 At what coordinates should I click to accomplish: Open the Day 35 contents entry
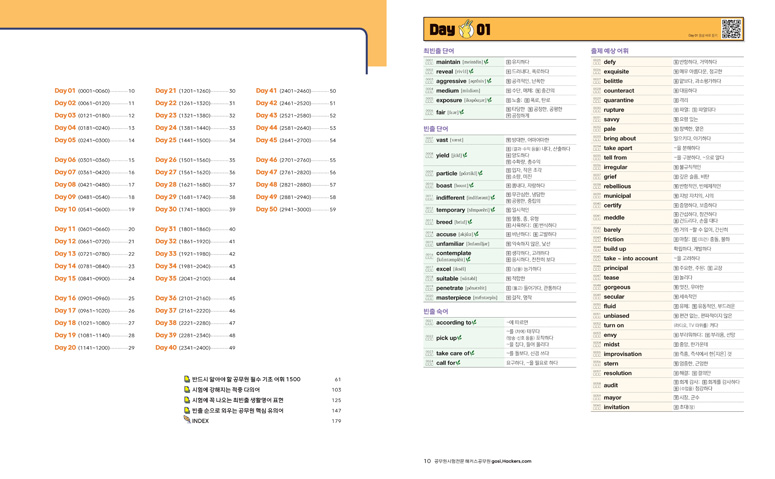tap(195, 279)
